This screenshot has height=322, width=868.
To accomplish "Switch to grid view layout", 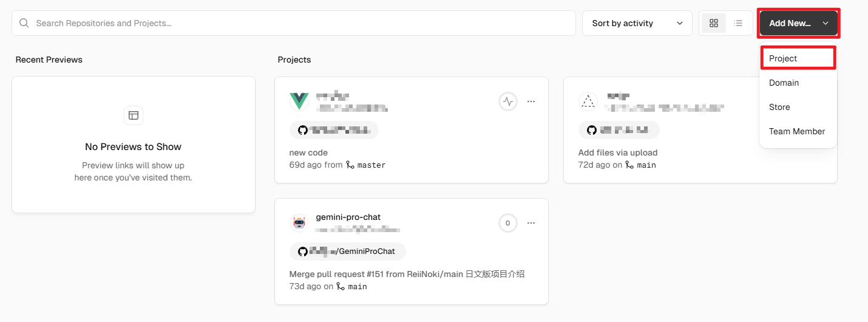I will point(714,23).
